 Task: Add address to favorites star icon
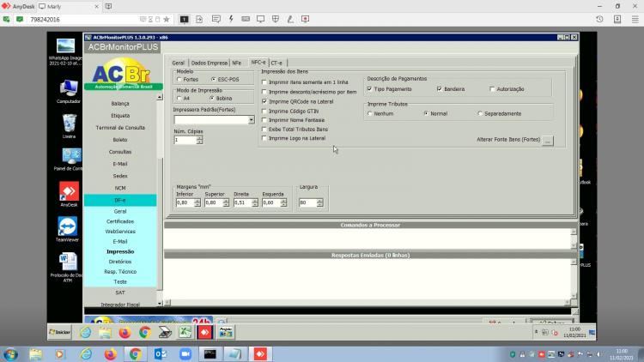click(167, 19)
